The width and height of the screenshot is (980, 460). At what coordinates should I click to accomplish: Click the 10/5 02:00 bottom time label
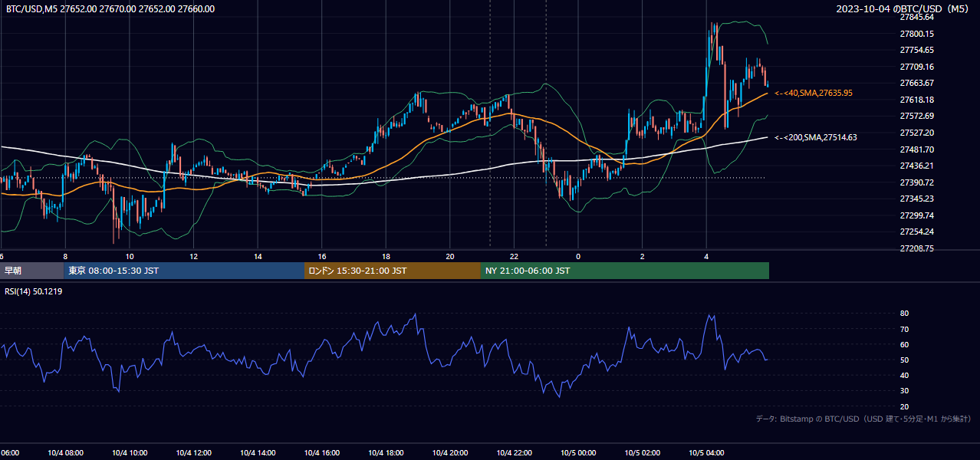click(643, 453)
